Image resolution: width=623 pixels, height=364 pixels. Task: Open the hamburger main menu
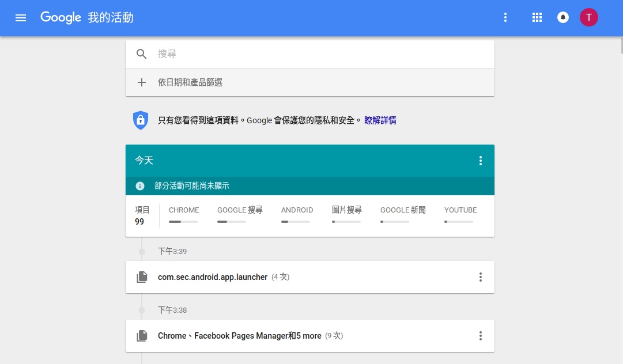point(21,18)
